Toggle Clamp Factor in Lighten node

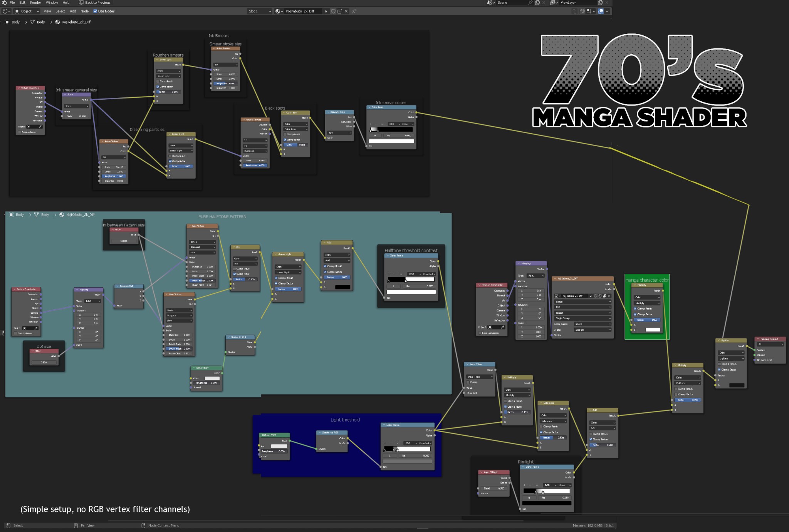click(x=719, y=370)
